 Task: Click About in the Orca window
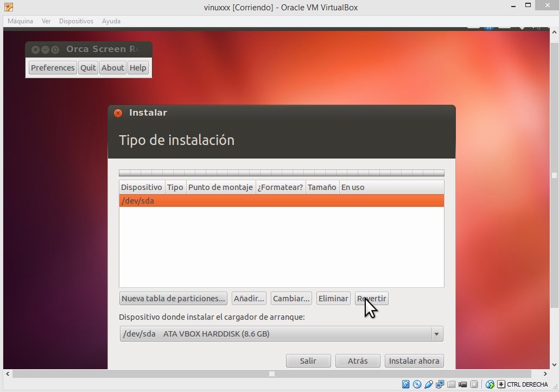pos(112,67)
